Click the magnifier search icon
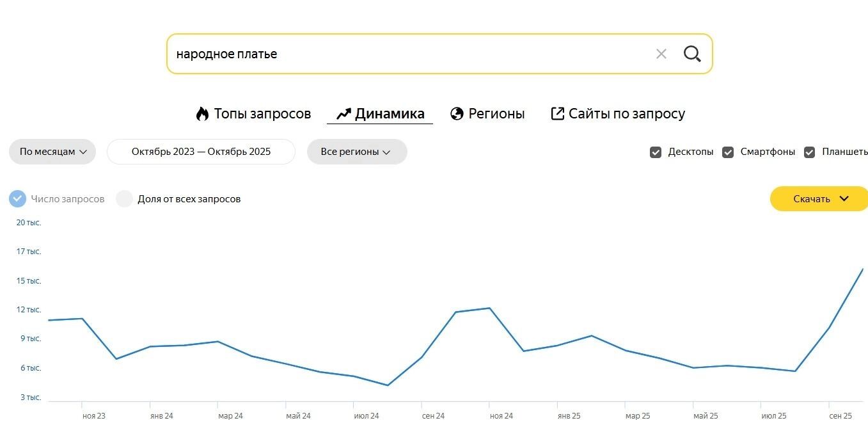 pos(692,54)
